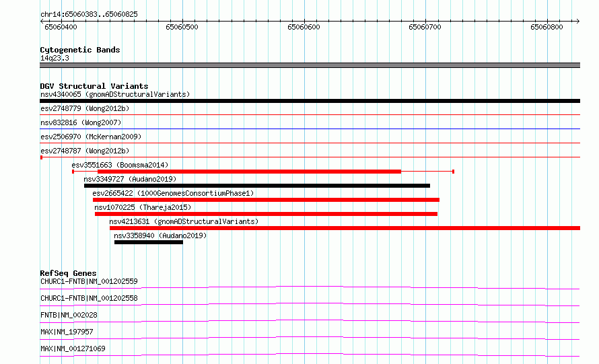
Task: Click the gray 14q23.3 cytogenetic band bar
Action: pos(310,65)
